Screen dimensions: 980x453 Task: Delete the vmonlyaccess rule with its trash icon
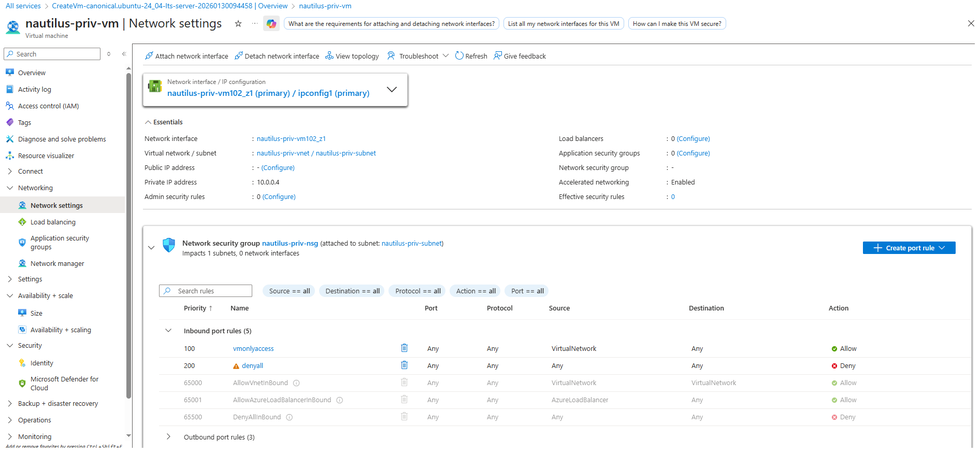coord(405,348)
